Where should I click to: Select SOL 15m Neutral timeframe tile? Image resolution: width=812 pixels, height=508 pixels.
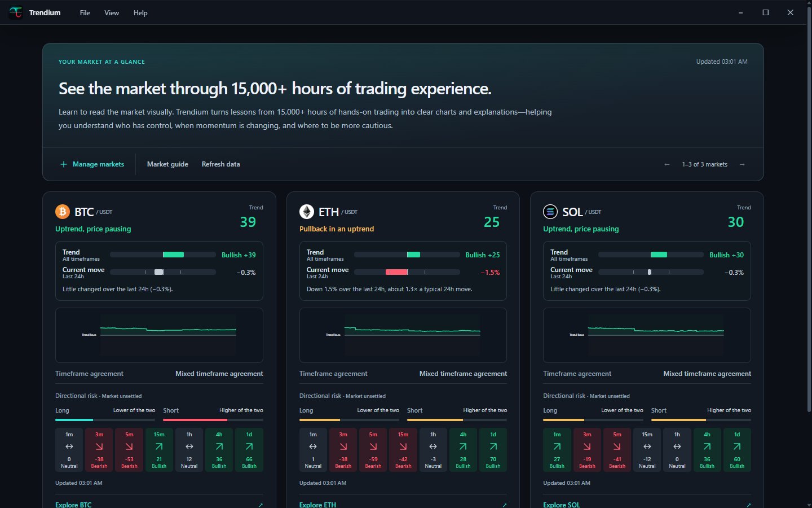647,450
